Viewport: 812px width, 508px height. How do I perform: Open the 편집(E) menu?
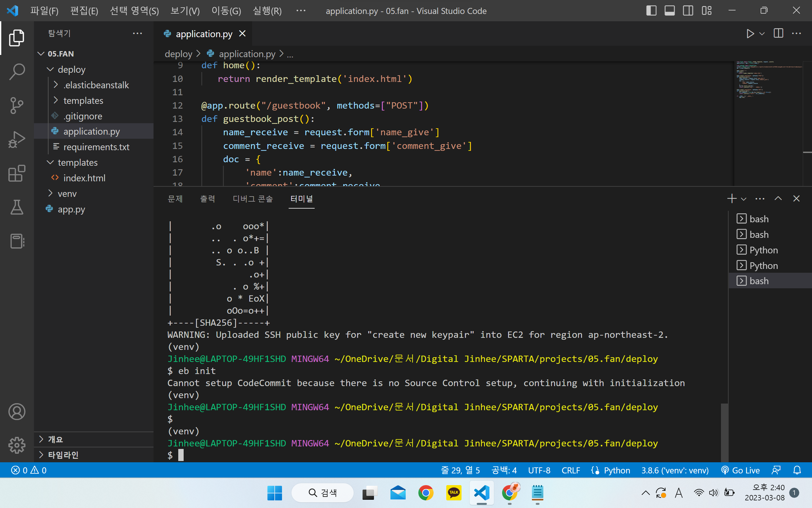[84, 11]
